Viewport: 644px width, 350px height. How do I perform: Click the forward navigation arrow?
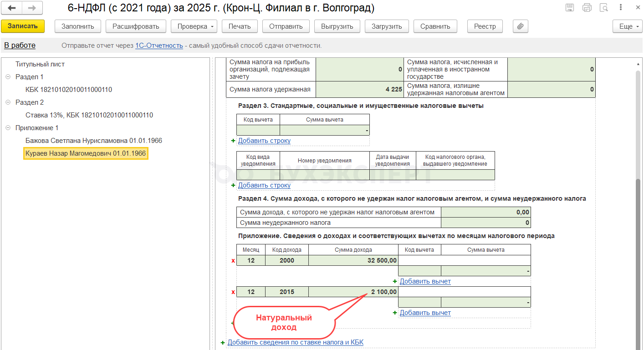point(32,8)
